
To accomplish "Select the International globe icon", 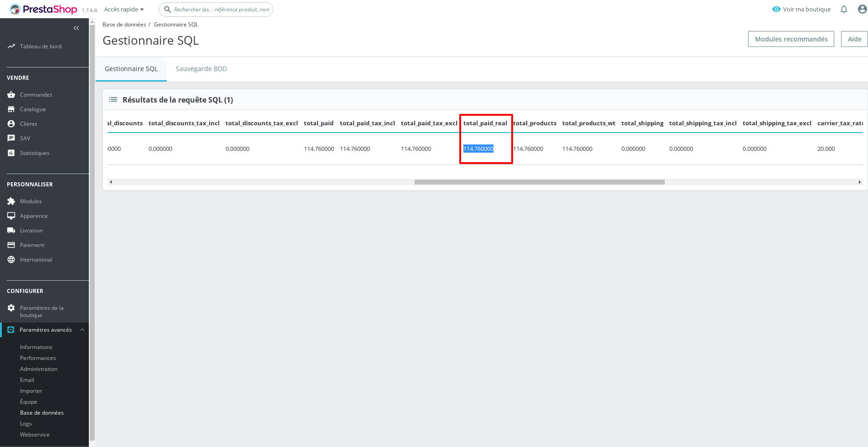I will point(11,259).
